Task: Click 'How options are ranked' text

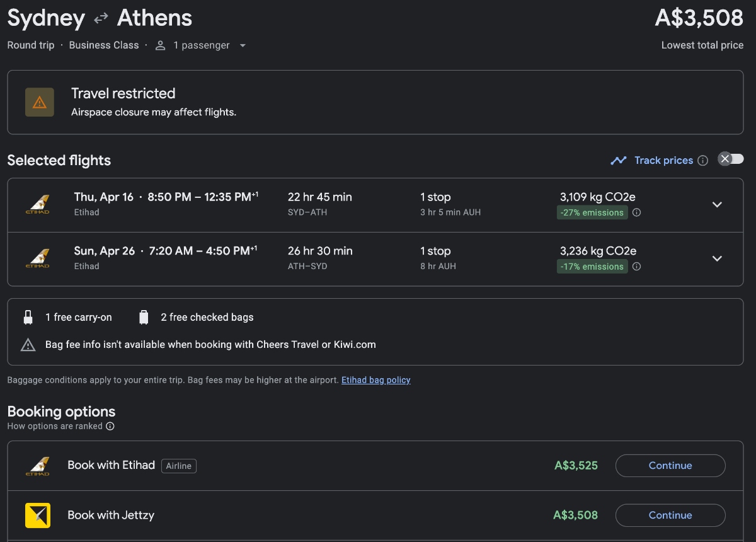Action: point(55,426)
